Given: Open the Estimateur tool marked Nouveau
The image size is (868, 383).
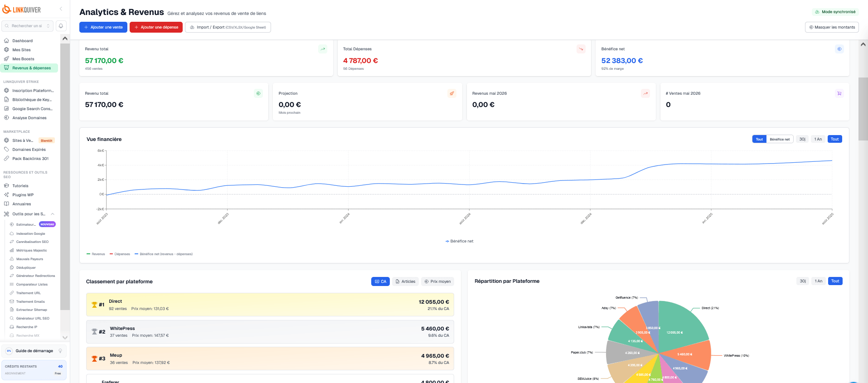Looking at the screenshot, I should pos(33,224).
